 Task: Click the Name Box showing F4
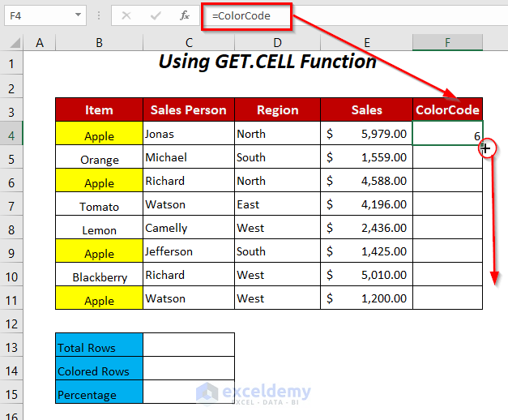pos(45,15)
